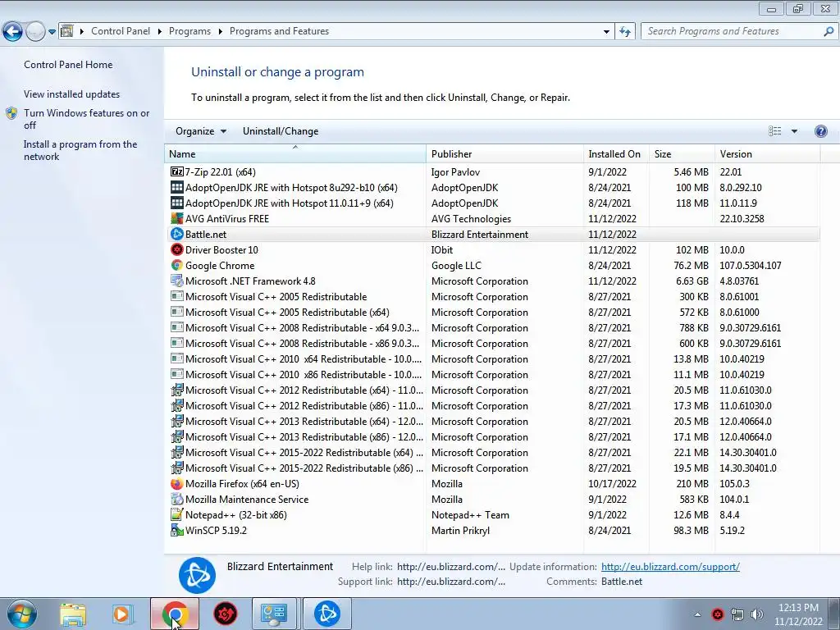Click the taskbar clock 12:13 PM
Viewport: 840px width, 630px height.
798,608
